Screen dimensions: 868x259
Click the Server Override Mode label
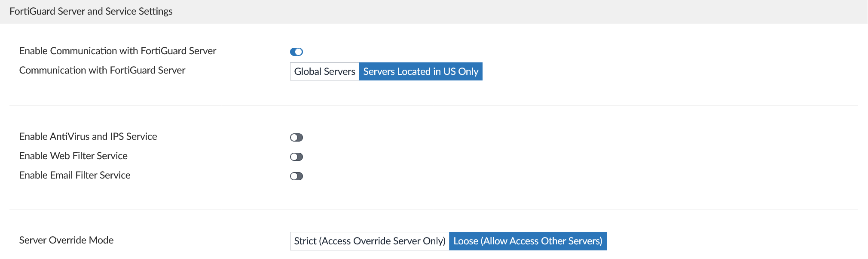(67, 240)
